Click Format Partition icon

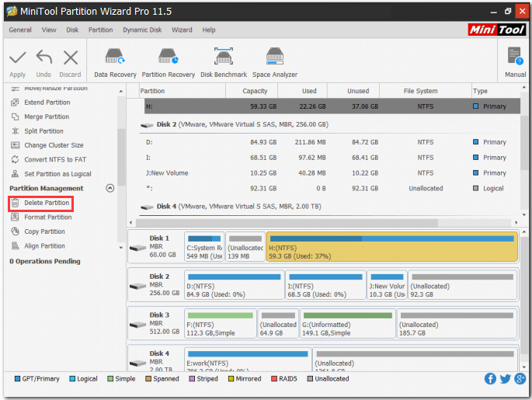(15, 217)
